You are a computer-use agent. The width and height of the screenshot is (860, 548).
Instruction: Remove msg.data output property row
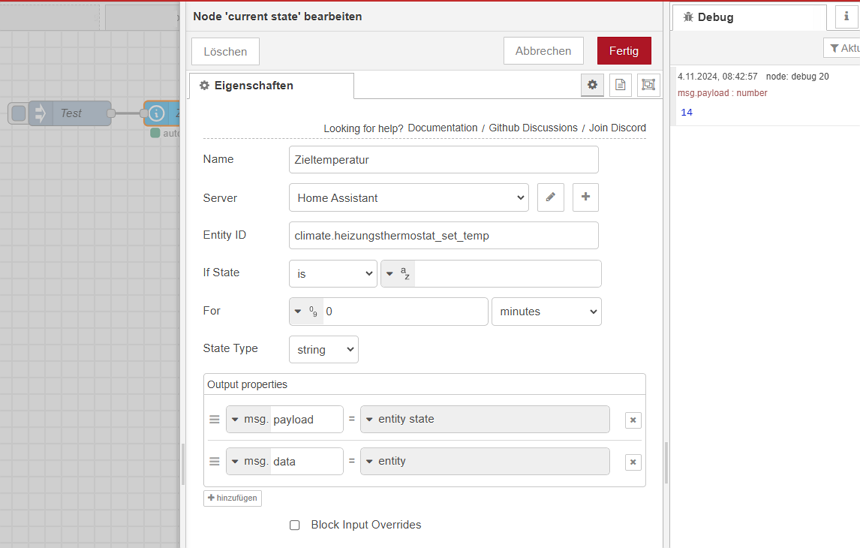coord(633,462)
